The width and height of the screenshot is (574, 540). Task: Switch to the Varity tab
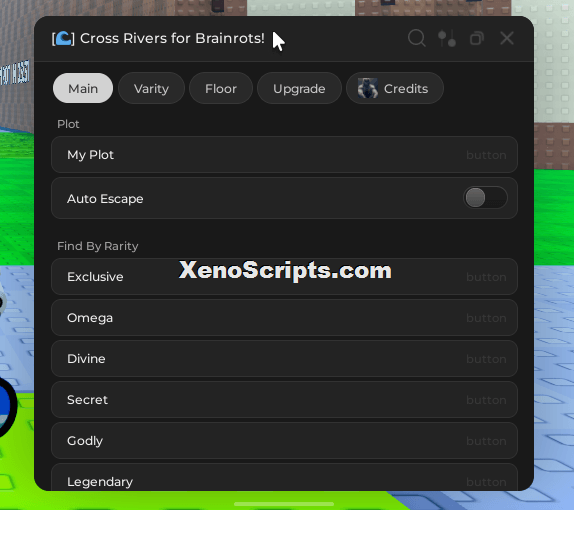click(151, 88)
